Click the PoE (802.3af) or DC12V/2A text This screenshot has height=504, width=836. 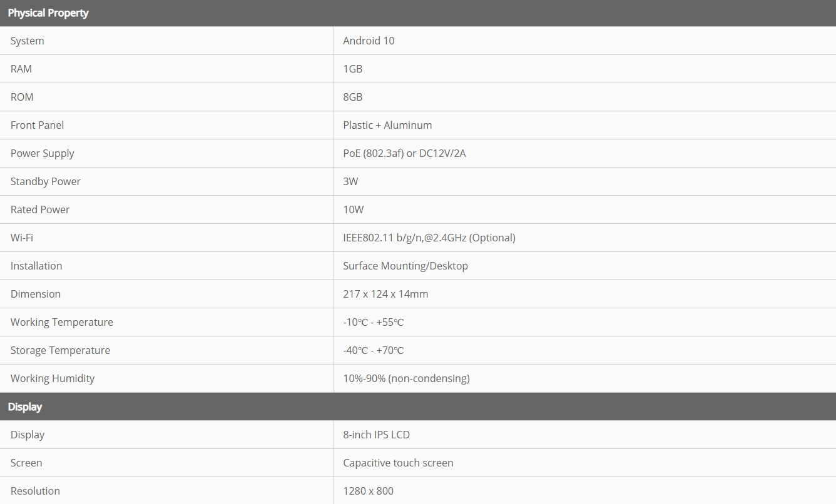coord(404,153)
